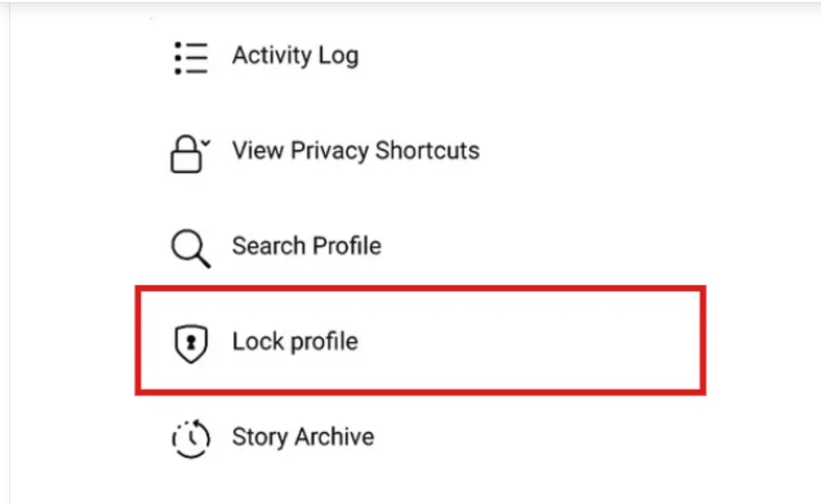Choose the Lock profile option
The image size is (821, 504).
(x=420, y=341)
